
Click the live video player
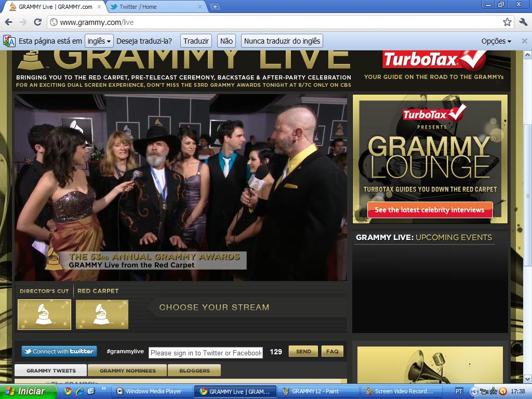(180, 187)
